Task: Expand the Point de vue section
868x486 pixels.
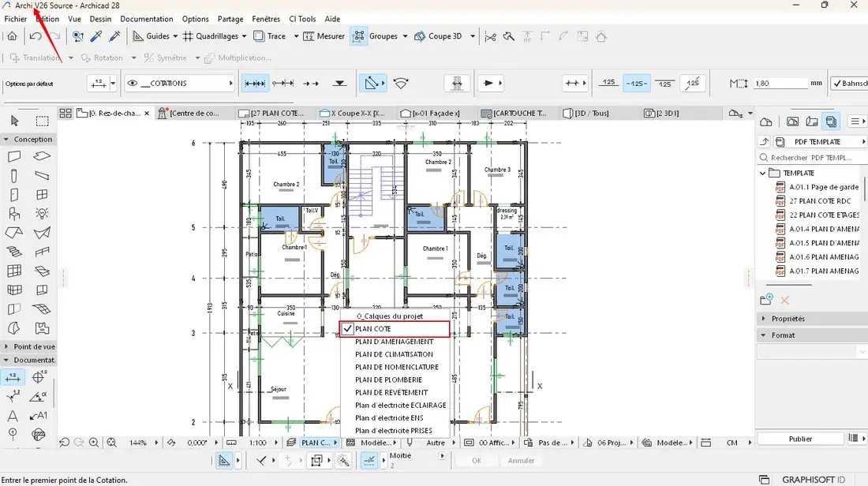Action: [6, 346]
